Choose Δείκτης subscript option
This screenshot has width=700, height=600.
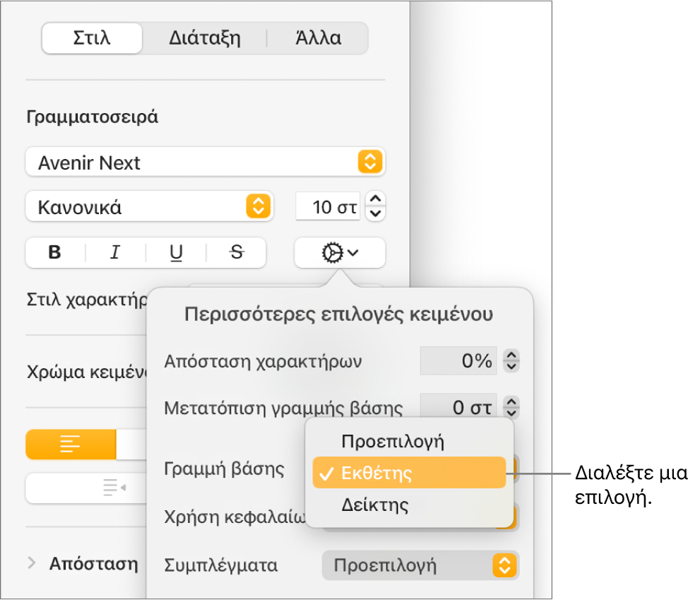tap(409, 505)
